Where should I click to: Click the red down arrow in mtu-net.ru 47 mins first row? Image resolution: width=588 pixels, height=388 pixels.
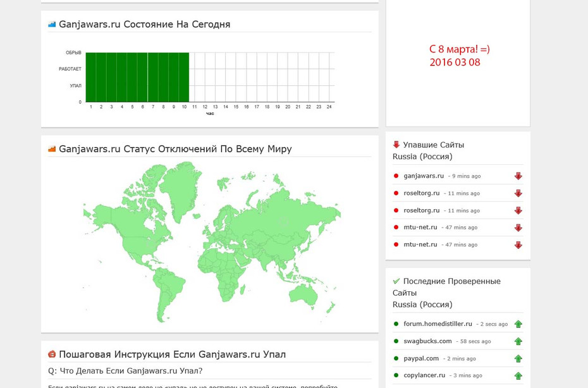518,228
